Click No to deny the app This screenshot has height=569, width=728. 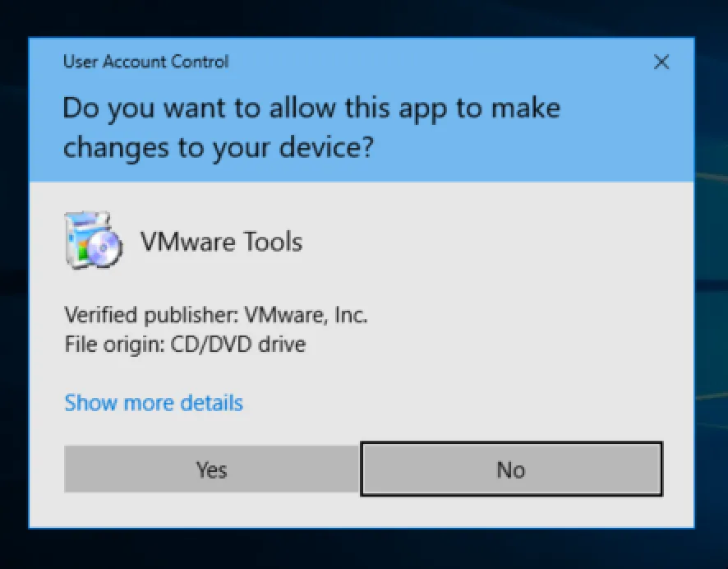(511, 469)
